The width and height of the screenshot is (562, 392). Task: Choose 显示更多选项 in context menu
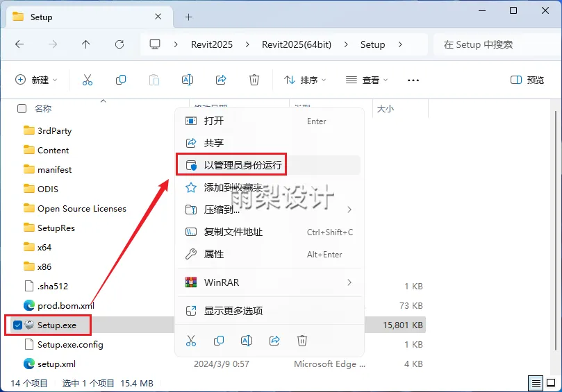pos(269,311)
